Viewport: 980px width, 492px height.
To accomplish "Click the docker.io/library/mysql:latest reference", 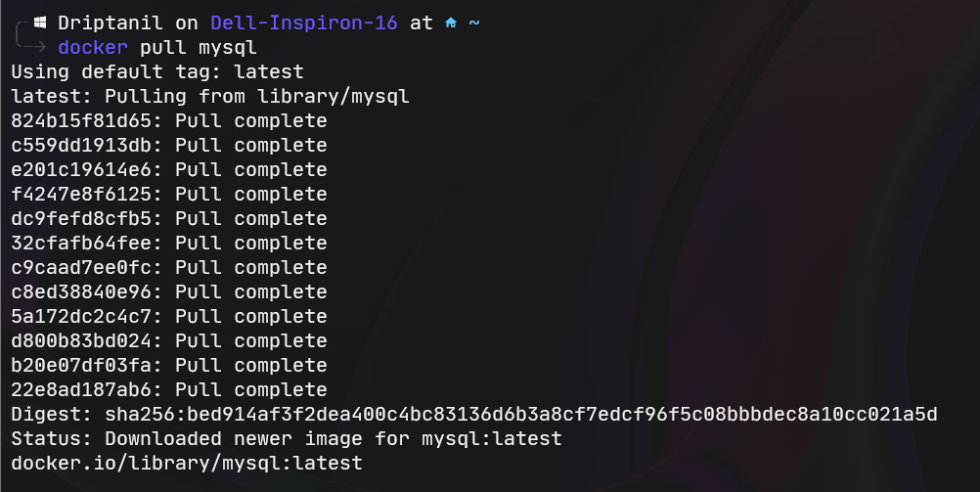I will 187,463.
